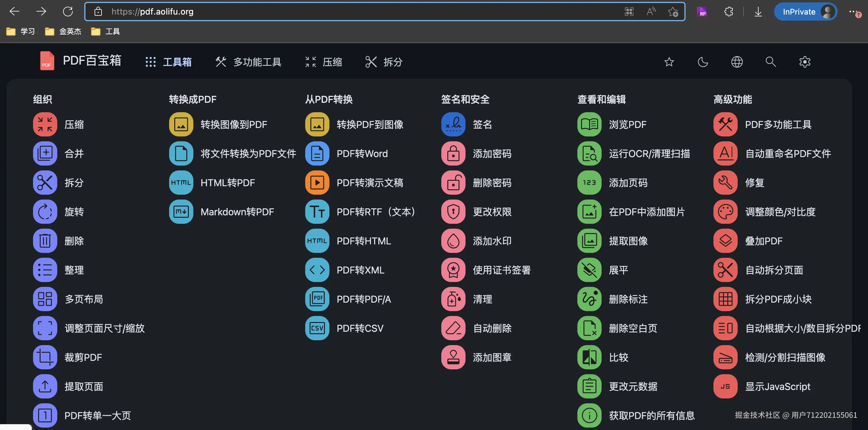
Task: Open the settings gear in header
Action: click(x=805, y=62)
